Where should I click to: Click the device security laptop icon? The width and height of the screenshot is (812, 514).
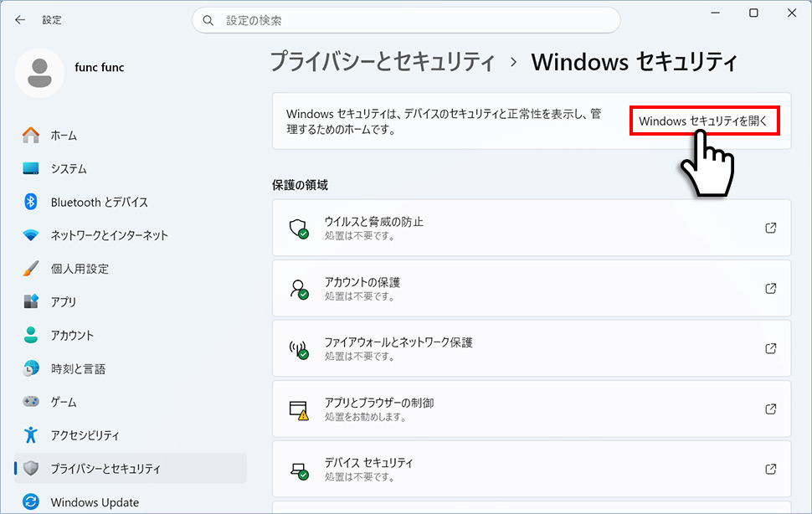[299, 470]
